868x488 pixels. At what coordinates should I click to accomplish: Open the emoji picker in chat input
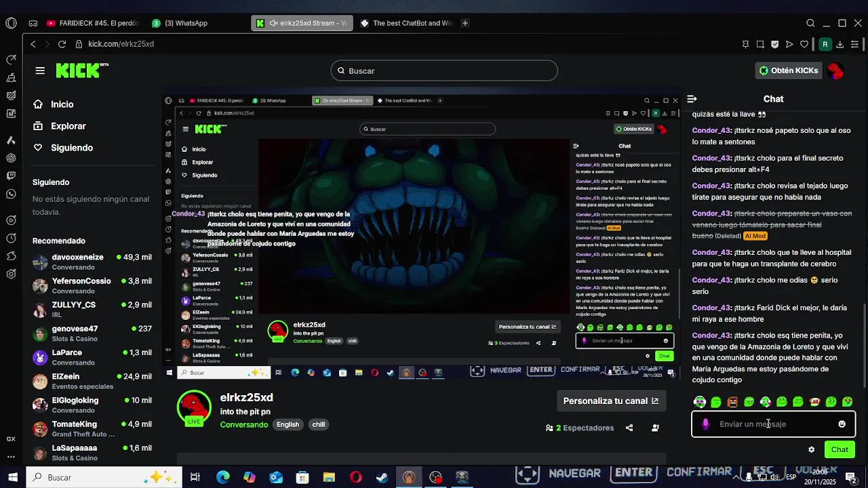point(842,424)
